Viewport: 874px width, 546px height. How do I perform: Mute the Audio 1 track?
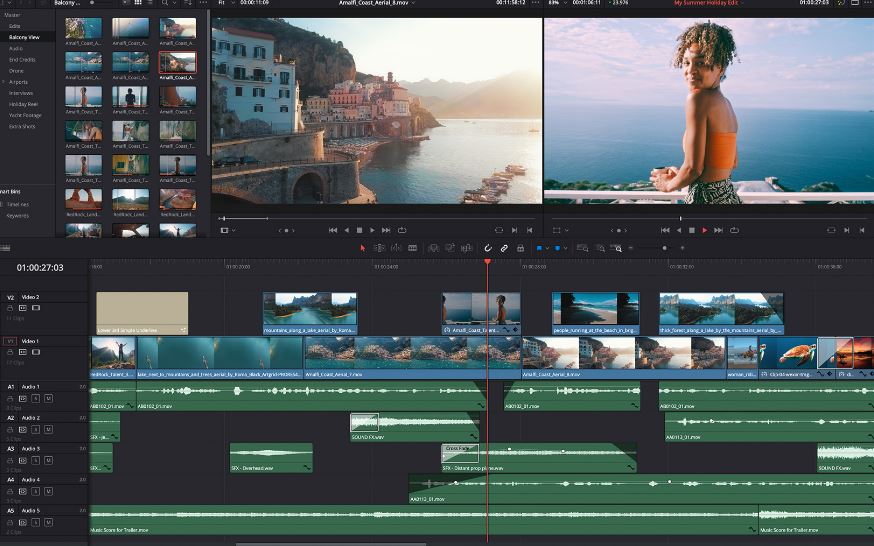[48, 398]
